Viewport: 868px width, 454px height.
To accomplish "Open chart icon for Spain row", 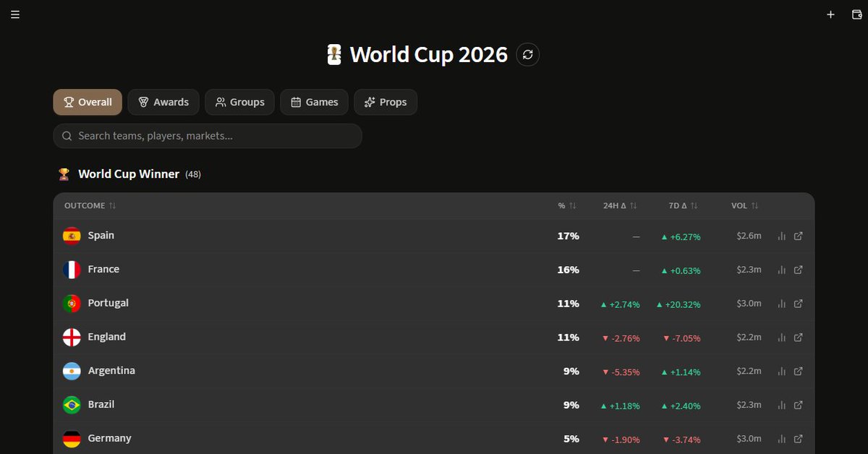I will 781,236.
